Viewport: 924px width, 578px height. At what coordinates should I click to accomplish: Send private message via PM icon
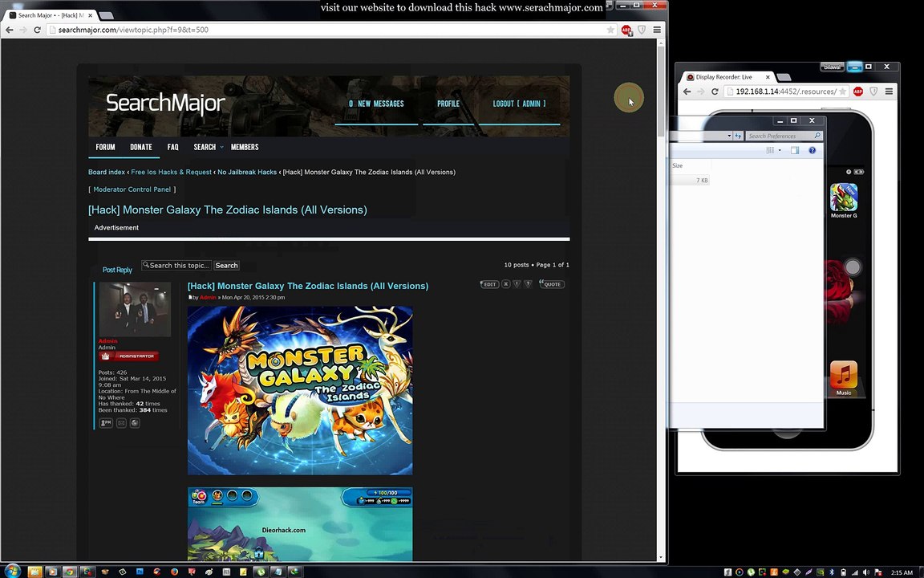click(106, 423)
